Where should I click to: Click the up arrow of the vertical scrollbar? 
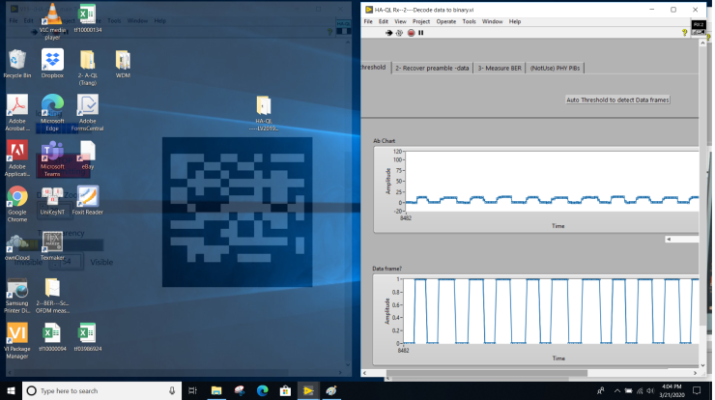click(703, 42)
